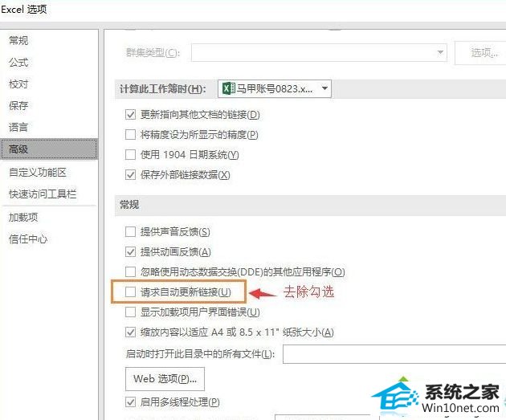Select the 高级 category
The image size is (506, 420).
49,149
